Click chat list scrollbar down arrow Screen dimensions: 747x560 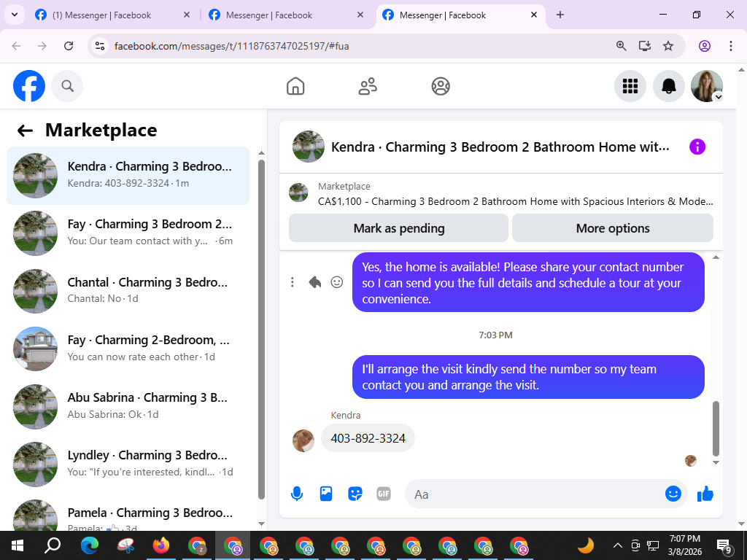pyautogui.click(x=261, y=524)
